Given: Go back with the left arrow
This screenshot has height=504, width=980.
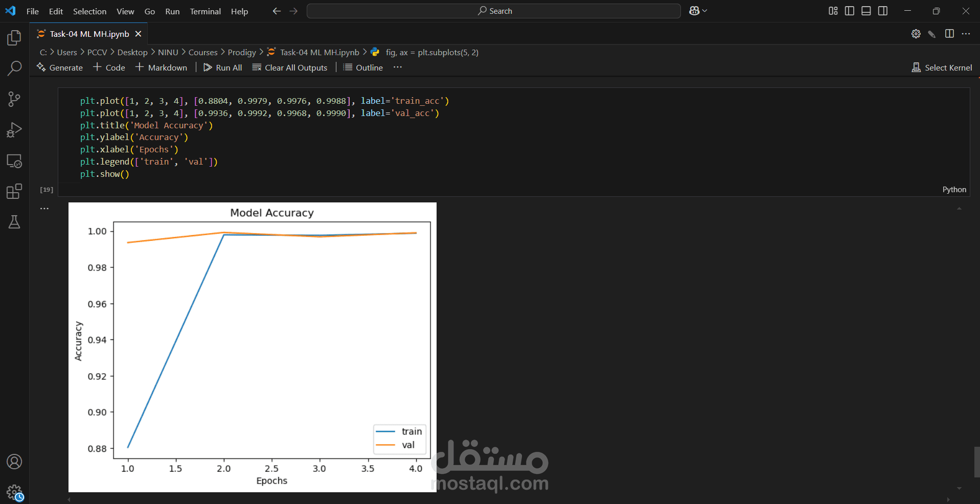Looking at the screenshot, I should (277, 11).
